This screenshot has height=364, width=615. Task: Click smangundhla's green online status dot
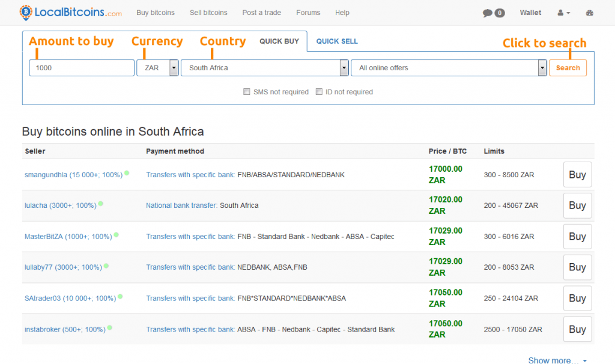pyautogui.click(x=127, y=173)
